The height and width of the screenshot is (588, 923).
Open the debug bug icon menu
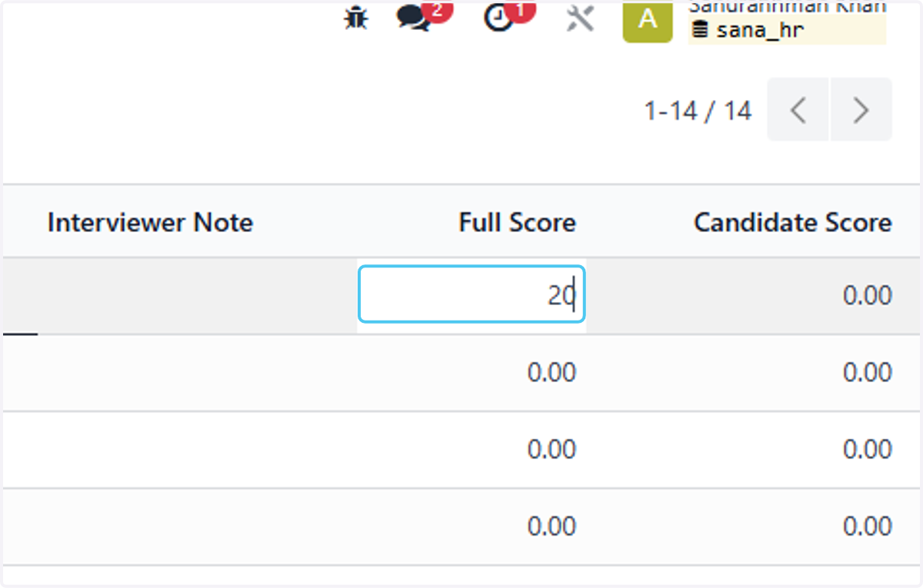coord(355,17)
